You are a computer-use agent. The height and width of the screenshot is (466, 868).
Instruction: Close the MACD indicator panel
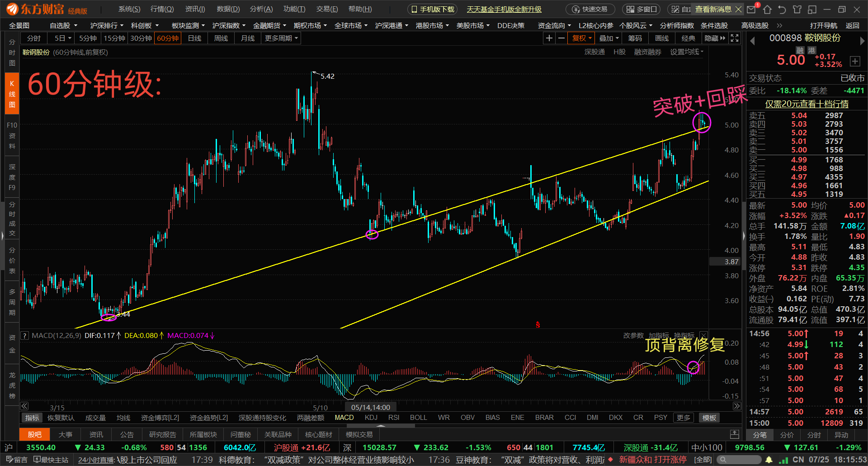[x=703, y=336]
